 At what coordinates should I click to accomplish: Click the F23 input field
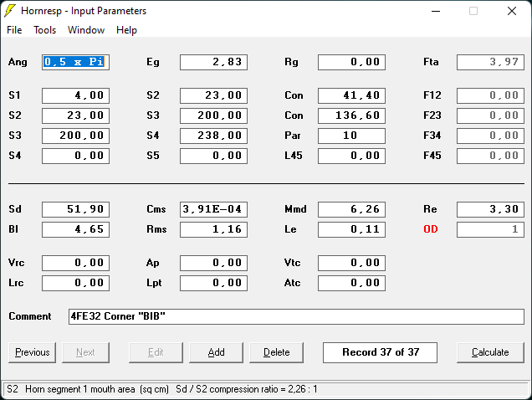pos(490,115)
